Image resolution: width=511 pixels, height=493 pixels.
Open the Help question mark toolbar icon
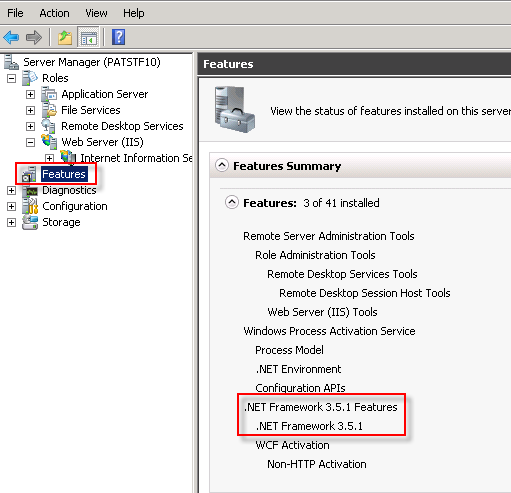click(x=118, y=37)
